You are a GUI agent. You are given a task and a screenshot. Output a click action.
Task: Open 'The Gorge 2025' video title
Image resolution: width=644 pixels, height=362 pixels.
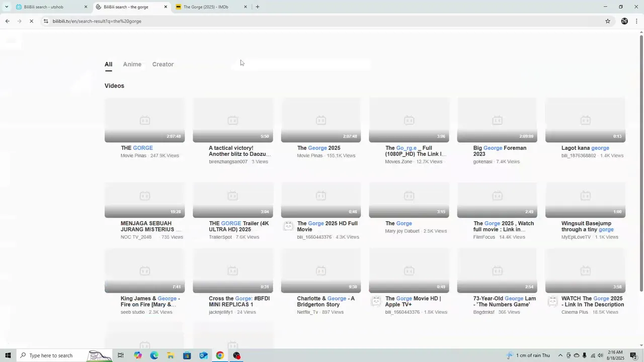[319, 148]
